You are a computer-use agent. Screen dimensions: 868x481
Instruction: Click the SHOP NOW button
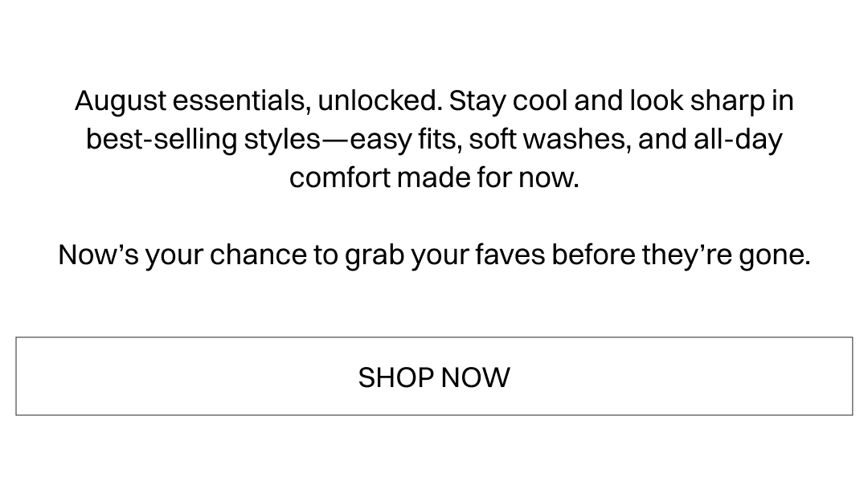[434, 377]
